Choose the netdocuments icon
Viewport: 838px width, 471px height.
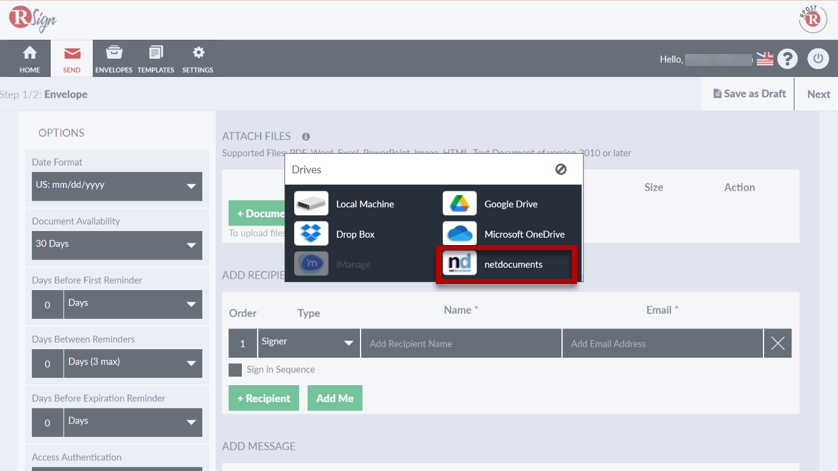coord(460,264)
